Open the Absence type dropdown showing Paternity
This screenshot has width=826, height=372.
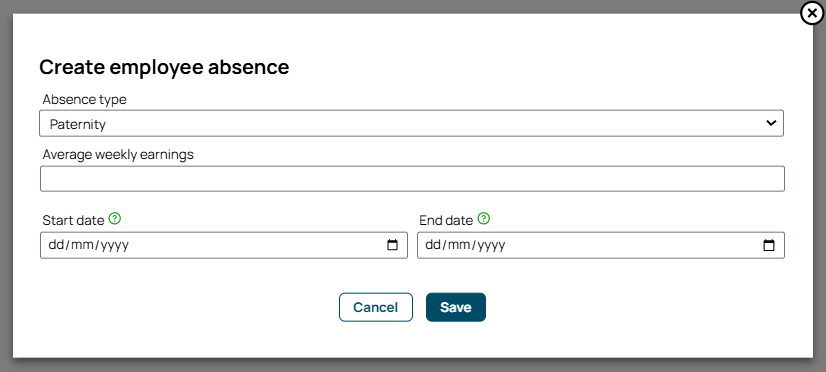click(x=411, y=123)
